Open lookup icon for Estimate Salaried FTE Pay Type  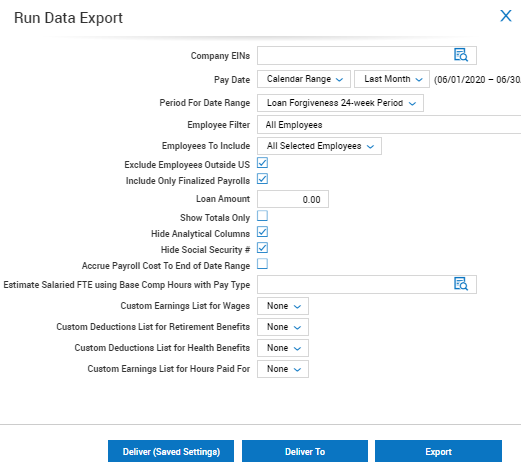click(x=461, y=284)
